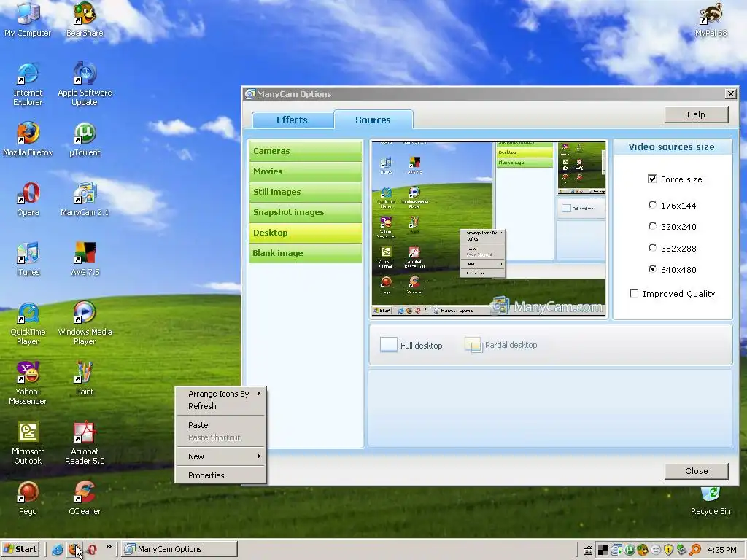Select the 176x144 size option
Screen dimensions: 747x560
tap(652, 205)
